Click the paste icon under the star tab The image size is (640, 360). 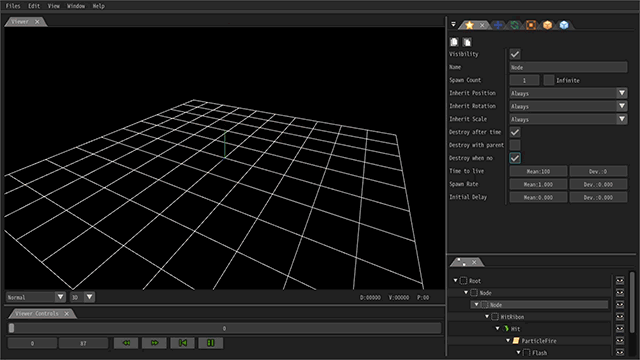(x=467, y=42)
